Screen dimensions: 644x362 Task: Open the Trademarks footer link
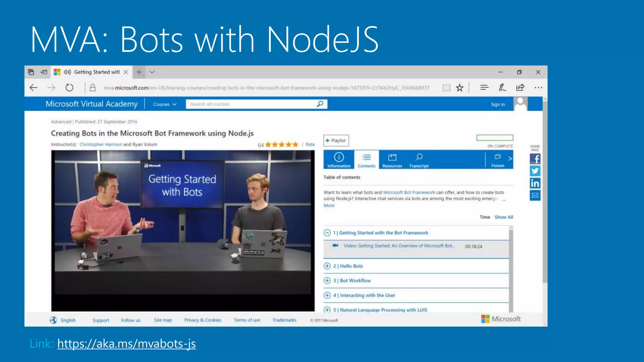(x=284, y=320)
